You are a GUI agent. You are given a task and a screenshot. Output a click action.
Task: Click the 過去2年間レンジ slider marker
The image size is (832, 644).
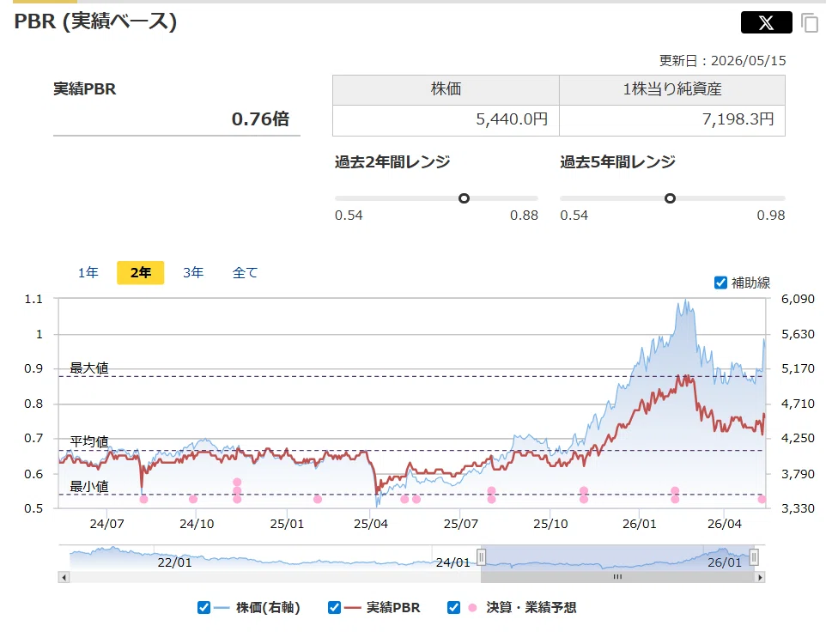click(x=464, y=198)
